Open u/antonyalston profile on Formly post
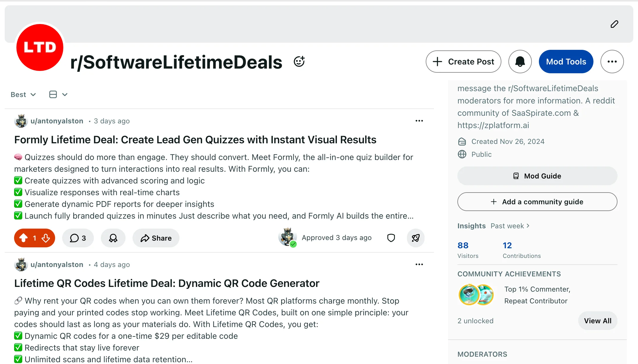The image size is (638, 364). click(57, 121)
